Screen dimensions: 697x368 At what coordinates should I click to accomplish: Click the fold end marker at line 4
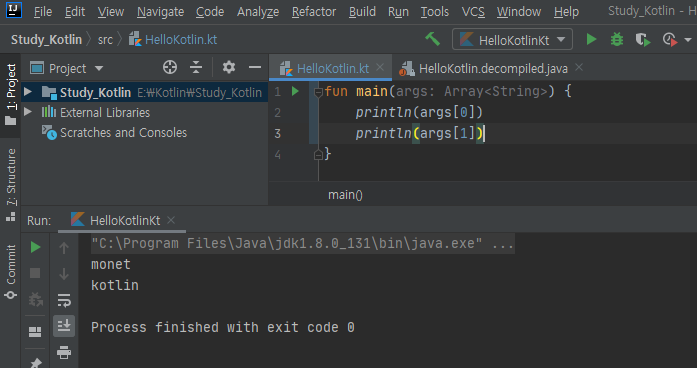pyautogui.click(x=318, y=155)
